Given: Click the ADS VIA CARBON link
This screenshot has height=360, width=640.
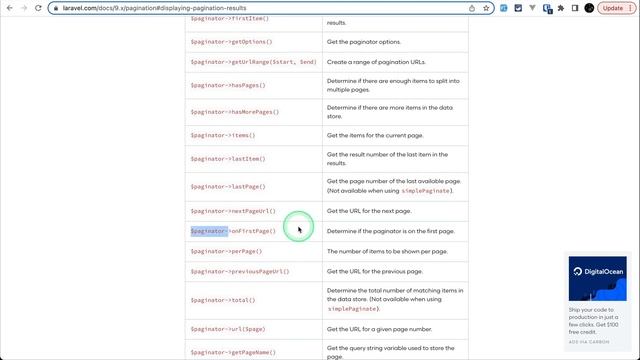Looking at the screenshot, I should (589, 342).
